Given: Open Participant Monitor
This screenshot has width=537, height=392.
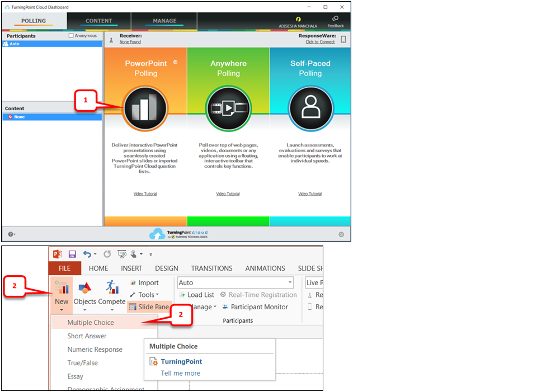Looking at the screenshot, I should tap(255, 307).
